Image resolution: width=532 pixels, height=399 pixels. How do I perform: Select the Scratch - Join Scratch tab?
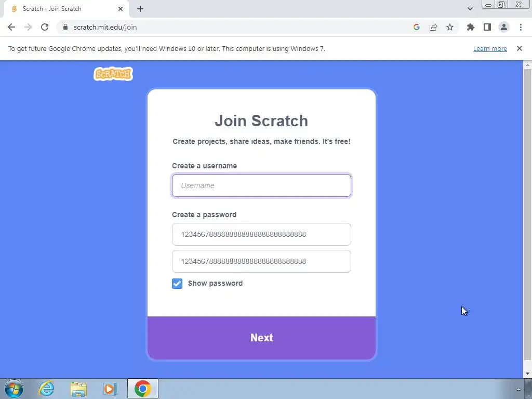66,9
